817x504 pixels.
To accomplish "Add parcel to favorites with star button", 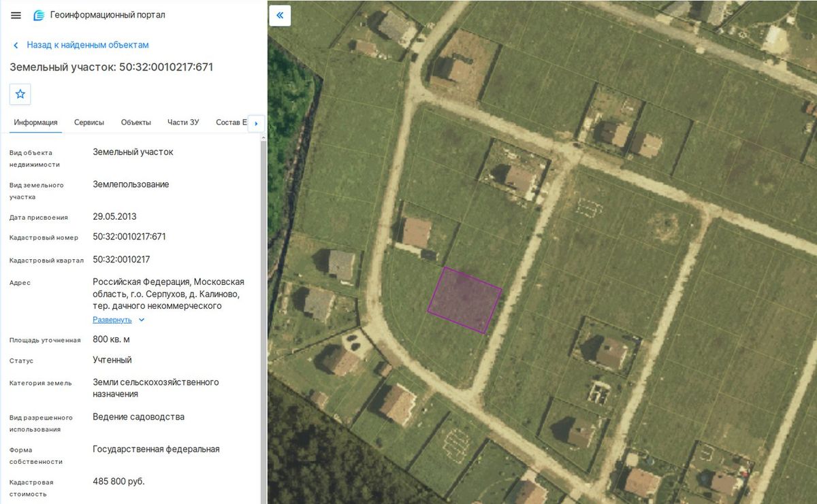I will (x=20, y=94).
